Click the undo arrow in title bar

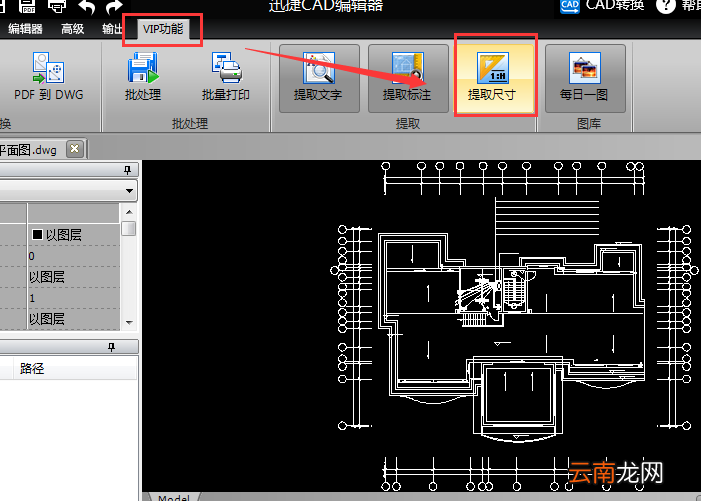point(86,6)
